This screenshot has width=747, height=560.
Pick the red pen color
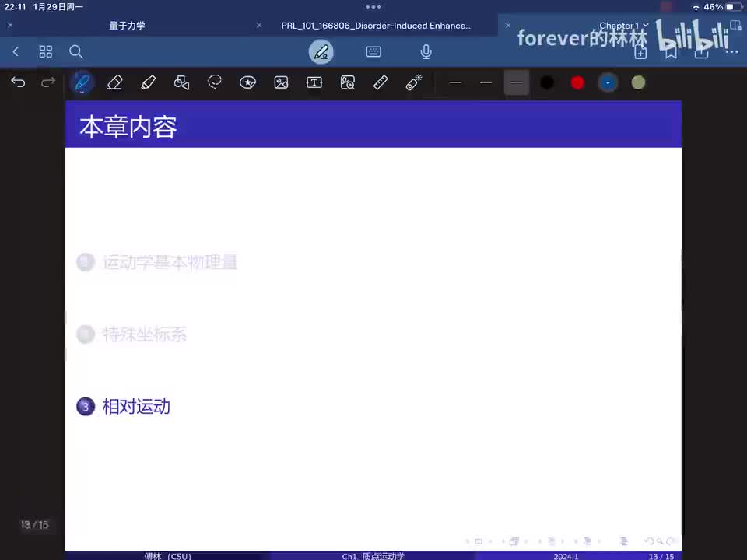[577, 83]
